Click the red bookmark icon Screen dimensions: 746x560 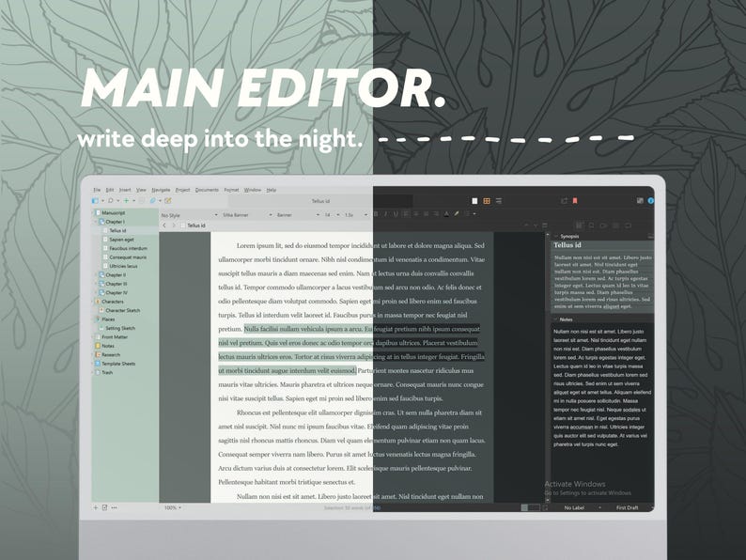pyautogui.click(x=575, y=201)
